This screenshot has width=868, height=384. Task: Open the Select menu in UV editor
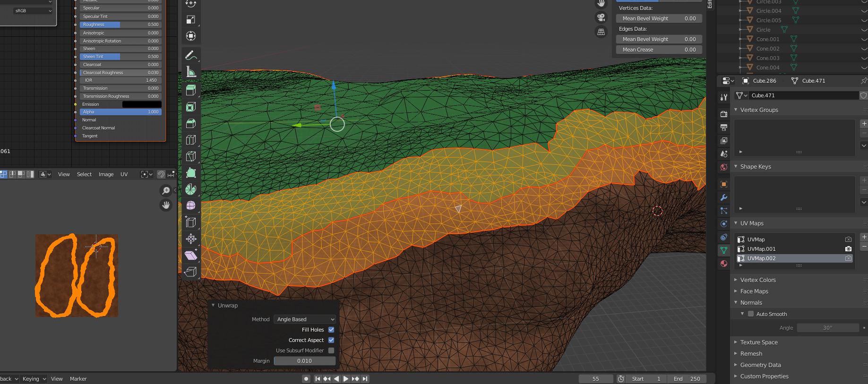(x=84, y=174)
